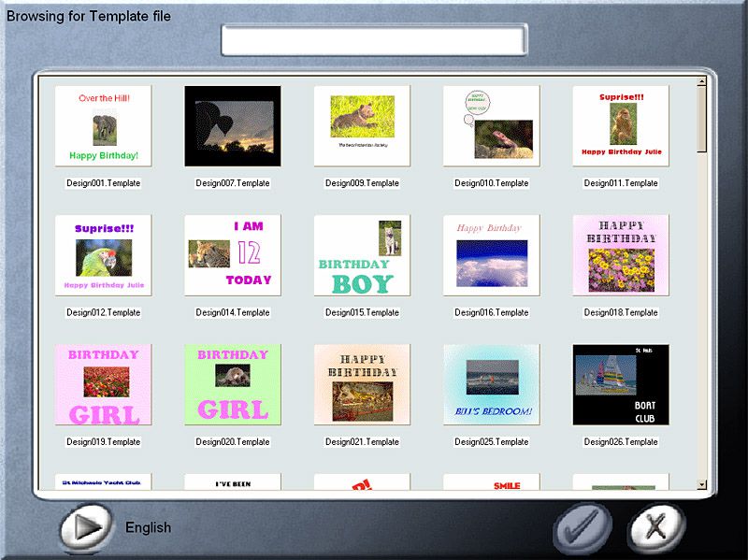Select the pink Birthday Girl Design019 template
Screen dimensions: 748x560
pyautogui.click(x=103, y=384)
